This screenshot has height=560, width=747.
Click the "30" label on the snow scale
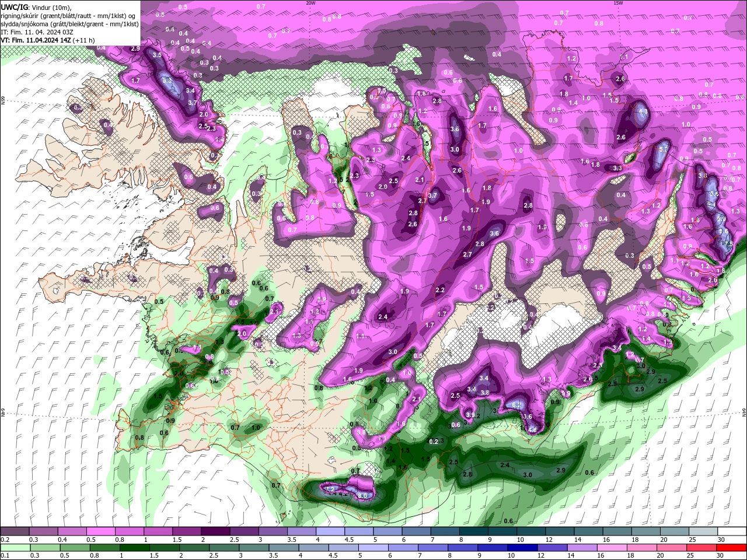[x=721, y=540]
